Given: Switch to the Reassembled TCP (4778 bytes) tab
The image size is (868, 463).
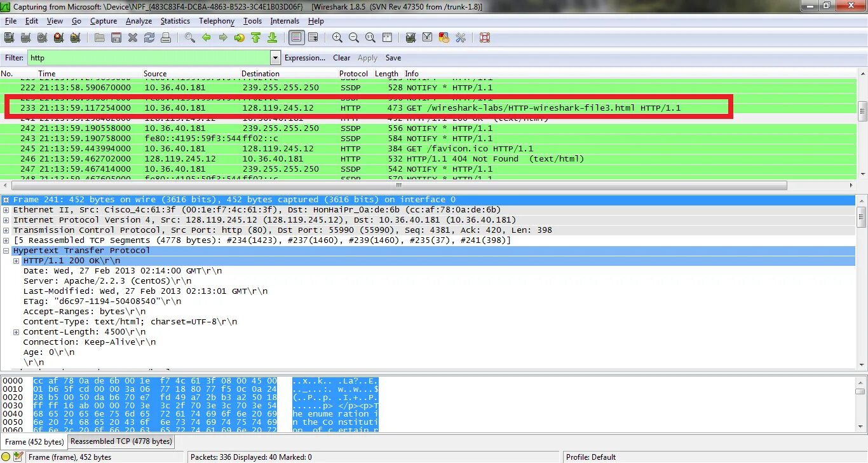Looking at the screenshot, I should [121, 441].
